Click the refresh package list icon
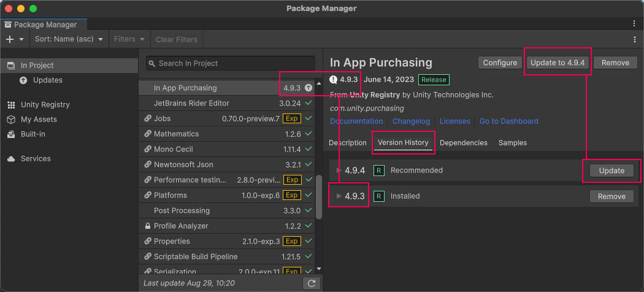This screenshot has height=292, width=644. (x=312, y=283)
